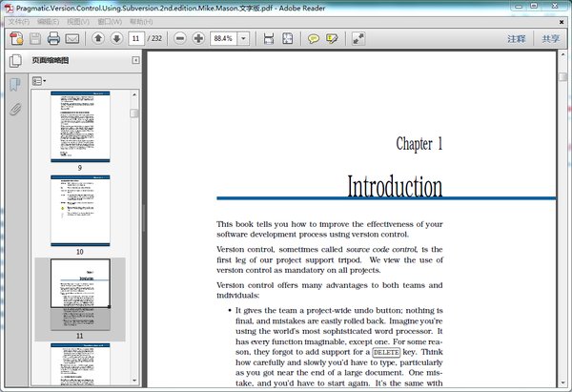Open the zoom level dropdown arrow
The width and height of the screenshot is (572, 392).
(x=244, y=38)
